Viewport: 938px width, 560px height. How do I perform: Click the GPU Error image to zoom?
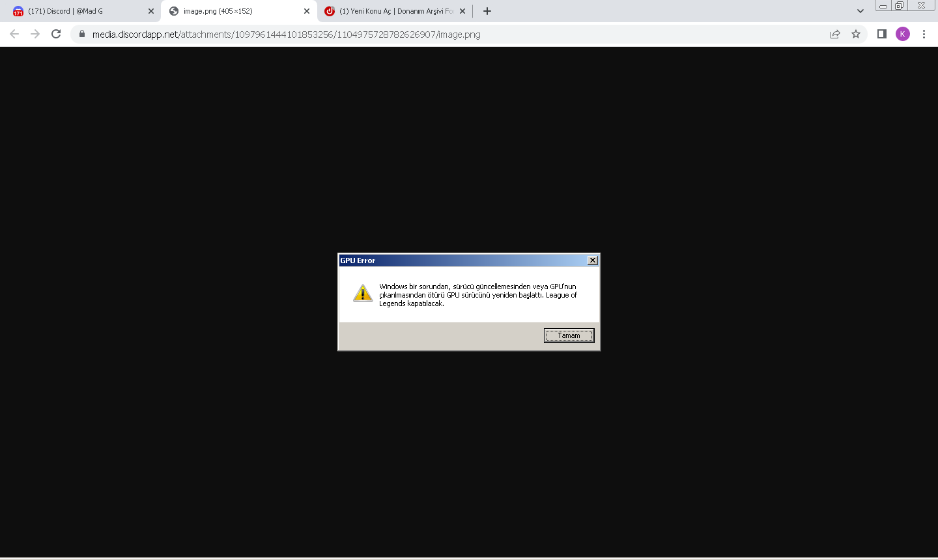[x=469, y=302]
